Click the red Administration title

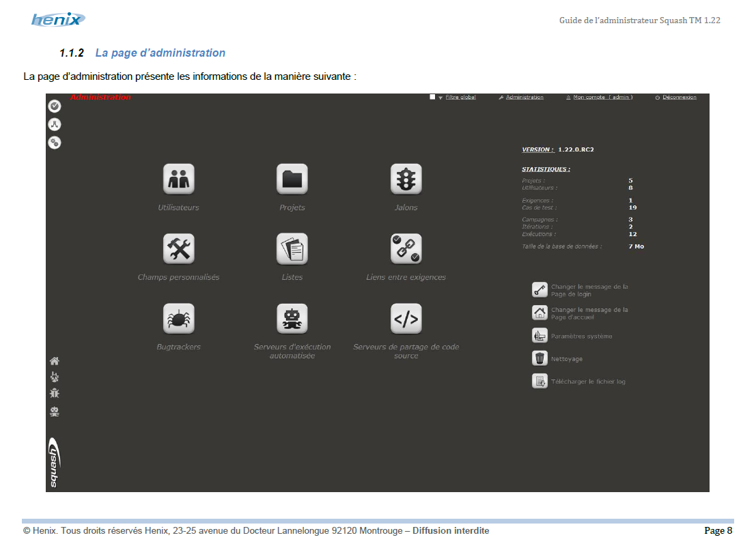(x=100, y=98)
